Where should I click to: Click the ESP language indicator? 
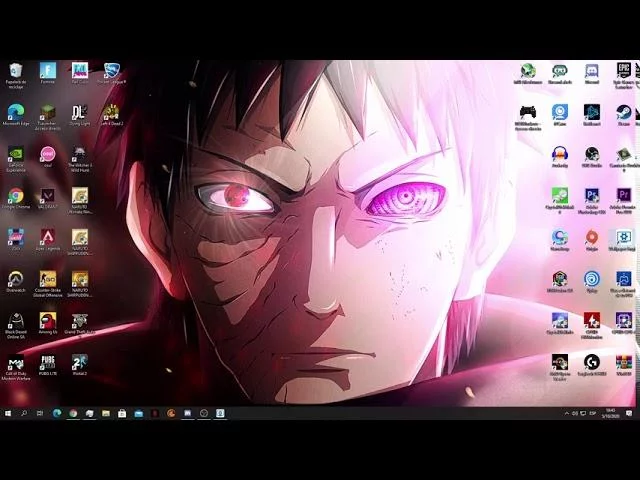point(593,413)
